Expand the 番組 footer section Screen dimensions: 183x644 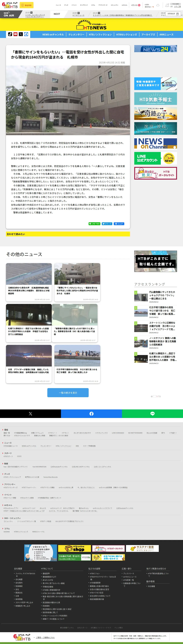click(6, 429)
